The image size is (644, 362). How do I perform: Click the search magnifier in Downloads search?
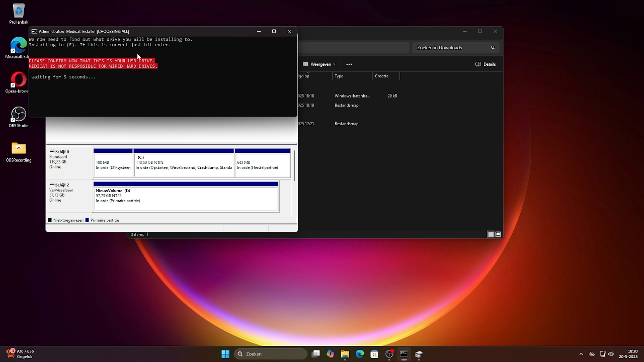[493, 48]
